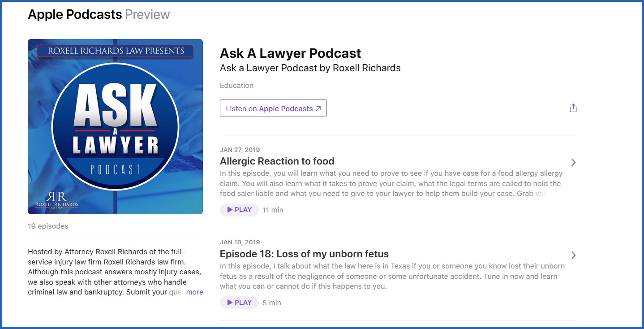This screenshot has height=329, width=644.
Task: Click the JAN 27, 2019 date label
Action: (240, 150)
